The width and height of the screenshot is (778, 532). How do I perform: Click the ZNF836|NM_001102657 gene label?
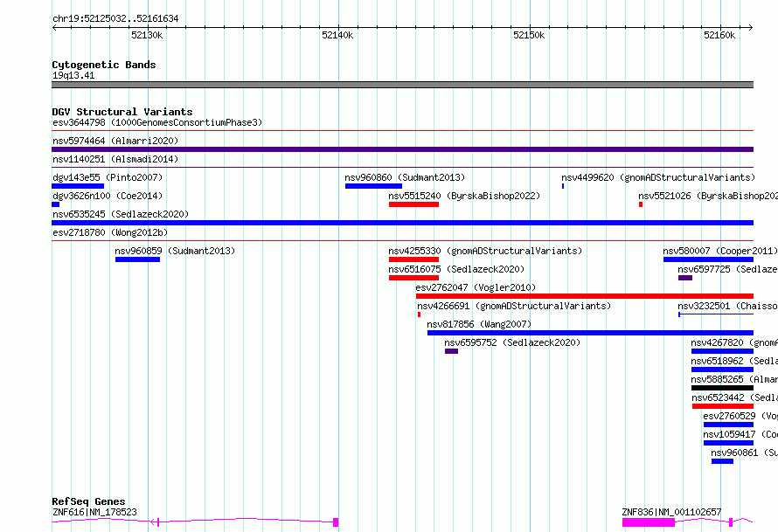point(671,512)
